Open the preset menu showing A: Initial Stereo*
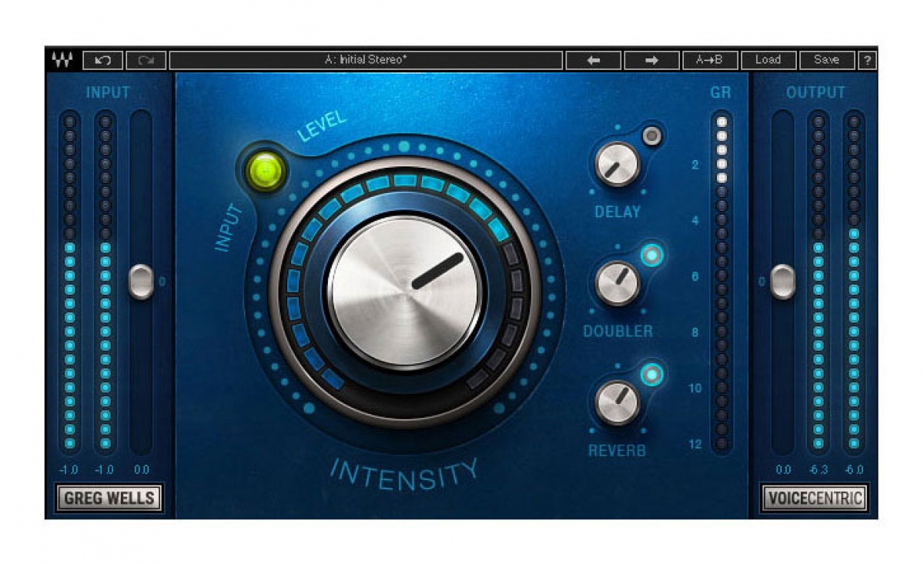 pos(366,60)
